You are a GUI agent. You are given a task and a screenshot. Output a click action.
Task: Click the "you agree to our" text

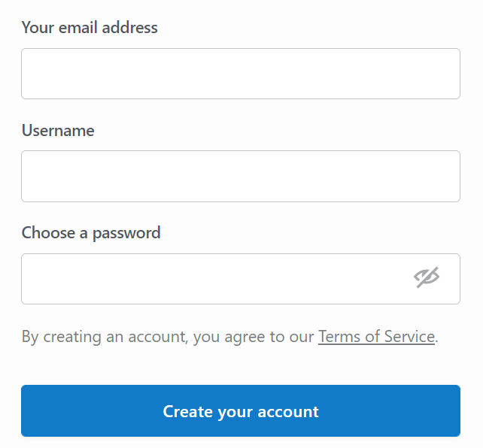coord(254,337)
